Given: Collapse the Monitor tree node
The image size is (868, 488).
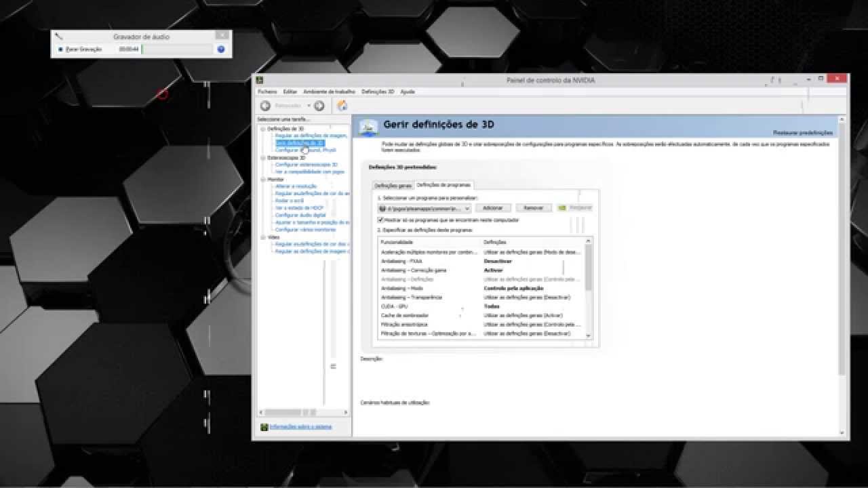Looking at the screenshot, I should [x=263, y=180].
